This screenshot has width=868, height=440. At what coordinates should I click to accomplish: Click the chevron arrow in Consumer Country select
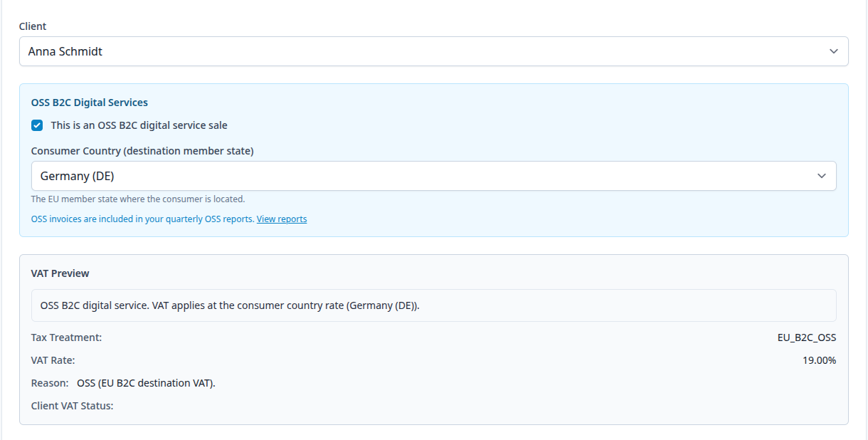[x=822, y=176]
